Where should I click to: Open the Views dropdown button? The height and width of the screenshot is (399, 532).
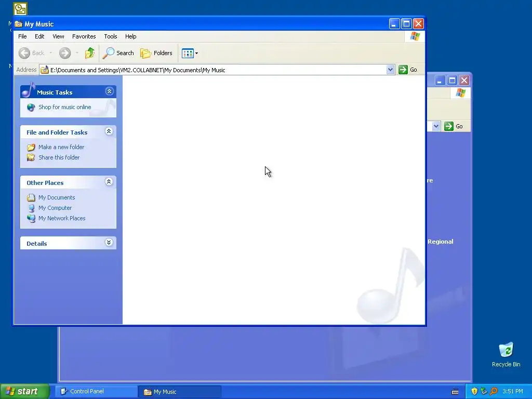click(190, 53)
